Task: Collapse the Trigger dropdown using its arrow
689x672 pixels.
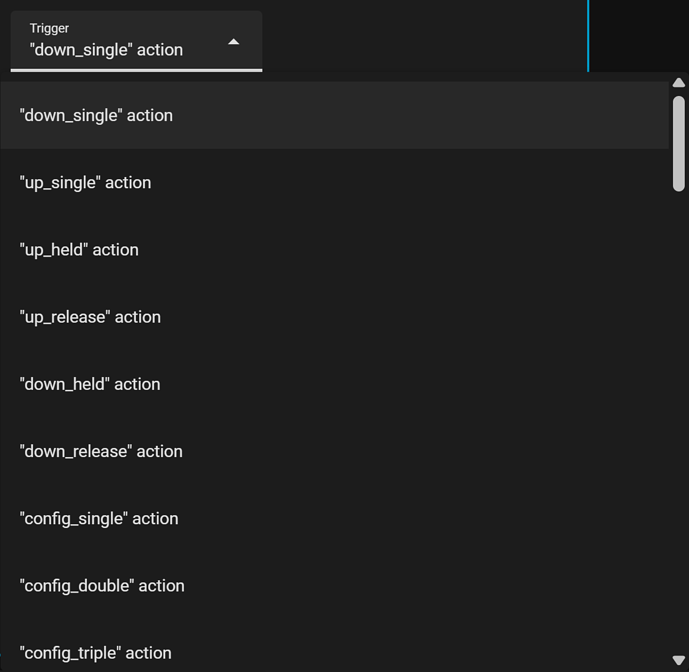Action: pyautogui.click(x=233, y=42)
